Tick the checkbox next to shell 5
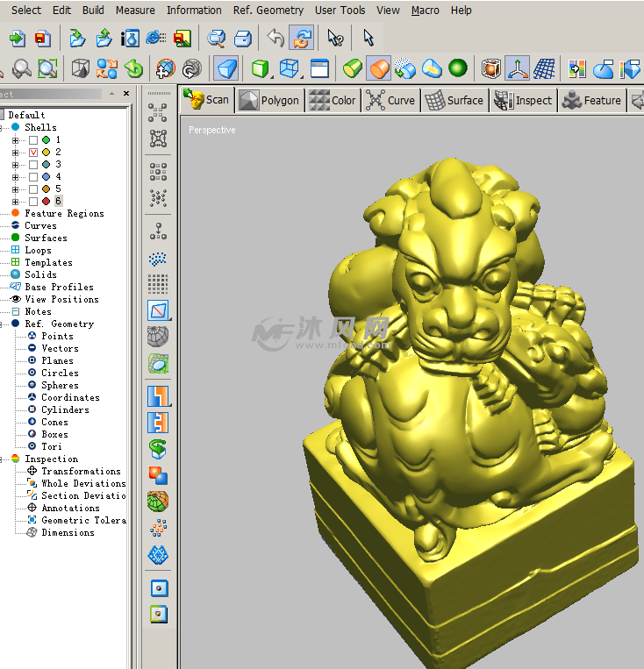The image size is (644, 669). pyautogui.click(x=33, y=189)
